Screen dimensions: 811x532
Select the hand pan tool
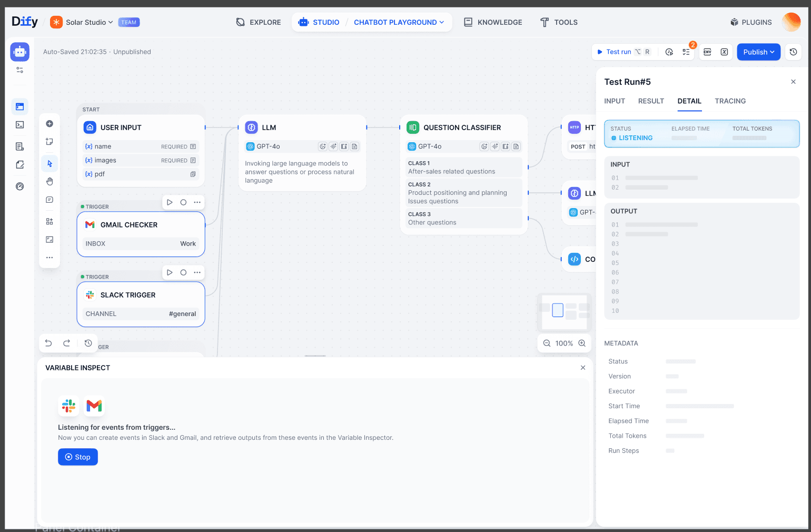[50, 182]
